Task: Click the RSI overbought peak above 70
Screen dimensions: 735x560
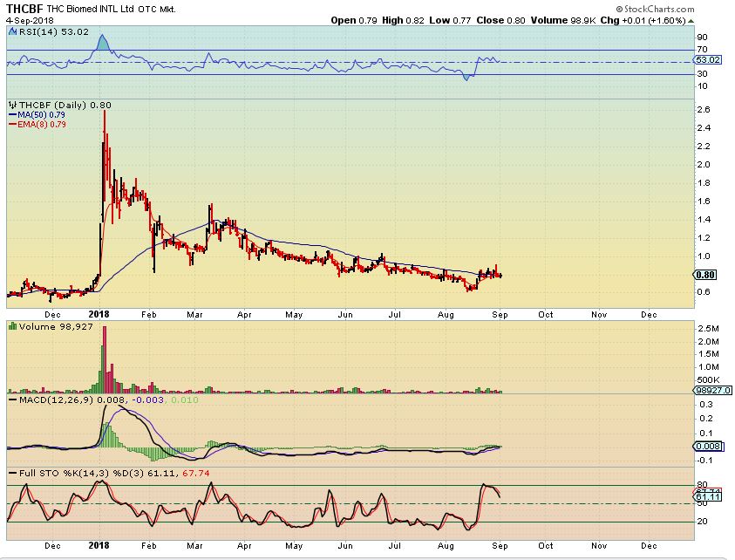Action: click(x=102, y=41)
